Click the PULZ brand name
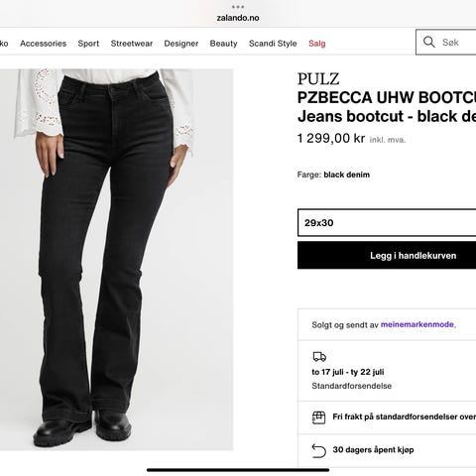476x476 pixels. coord(318,79)
